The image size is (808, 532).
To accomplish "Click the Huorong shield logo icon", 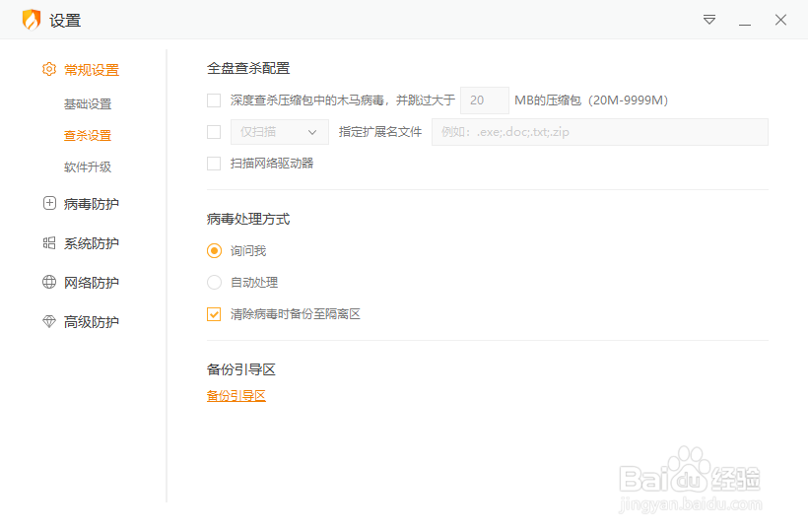I will click(32, 20).
